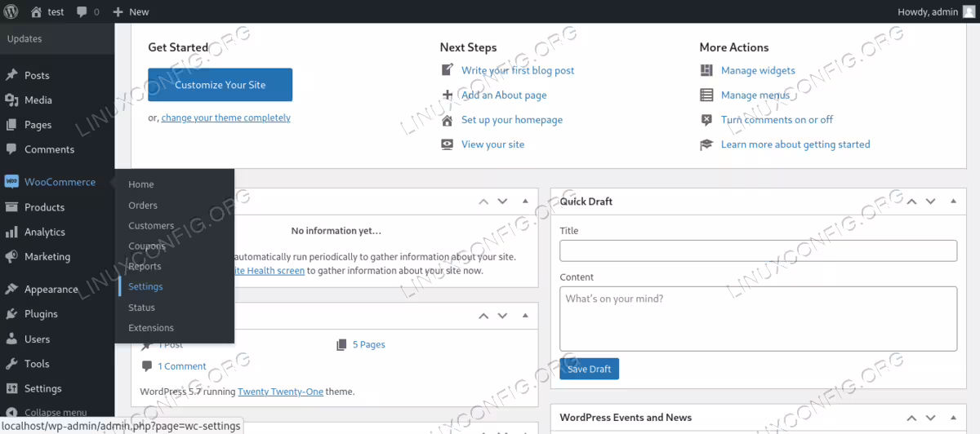The width and height of the screenshot is (980, 434).
Task: Click the Products box icon in sidebar
Action: pos(11,207)
